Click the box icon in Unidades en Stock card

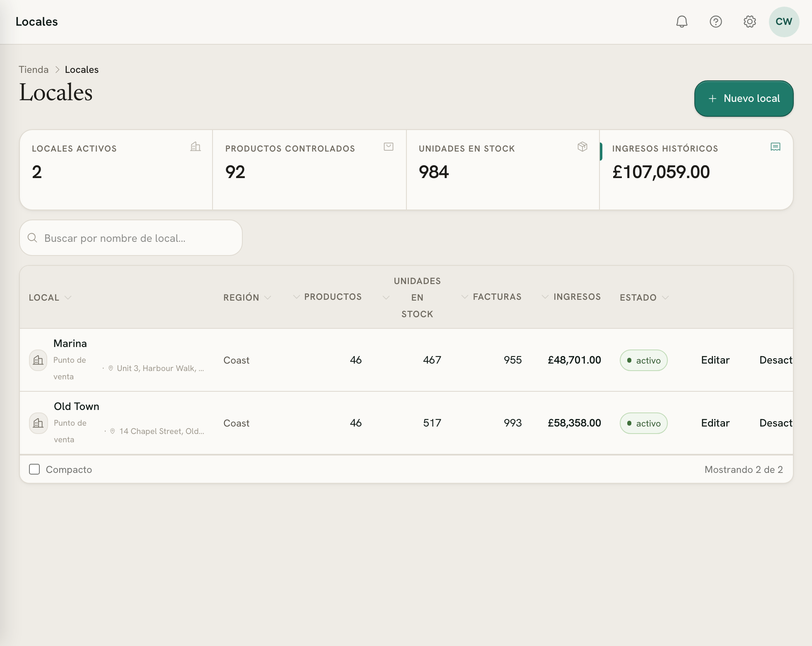click(582, 147)
